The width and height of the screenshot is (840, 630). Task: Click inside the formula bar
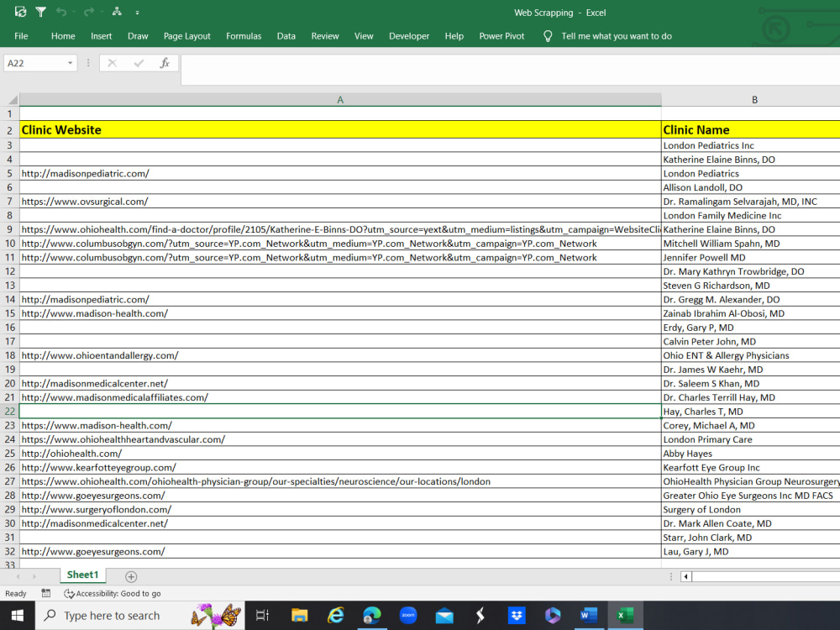click(510, 70)
